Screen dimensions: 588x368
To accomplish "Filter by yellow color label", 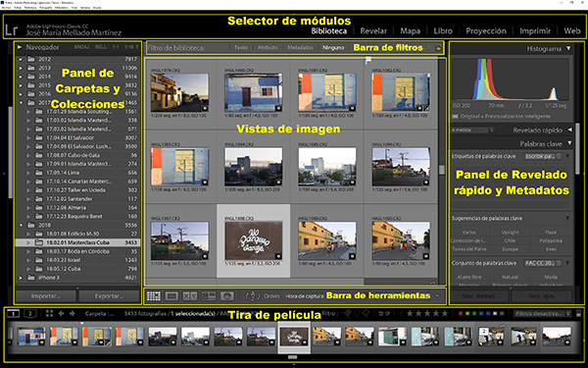I will pos(467,314).
